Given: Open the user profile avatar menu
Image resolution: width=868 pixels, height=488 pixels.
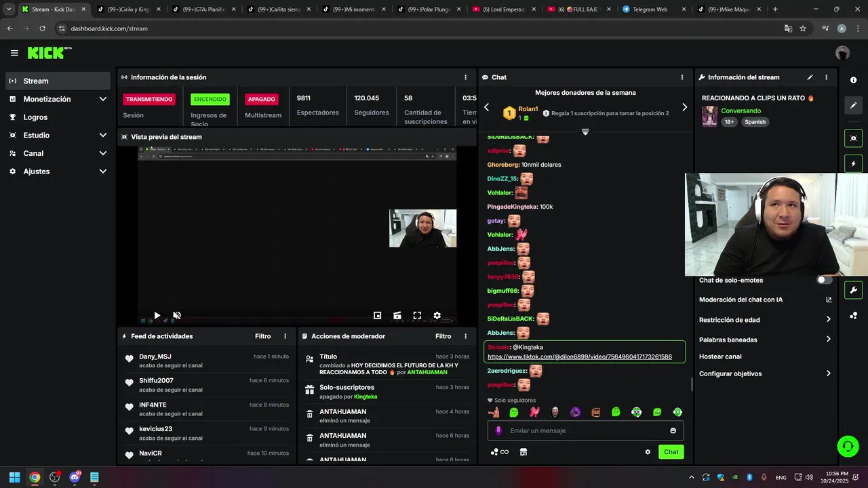Looking at the screenshot, I should click(842, 53).
